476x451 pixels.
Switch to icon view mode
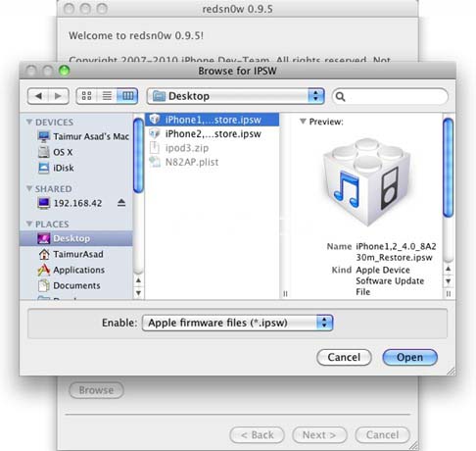click(86, 96)
